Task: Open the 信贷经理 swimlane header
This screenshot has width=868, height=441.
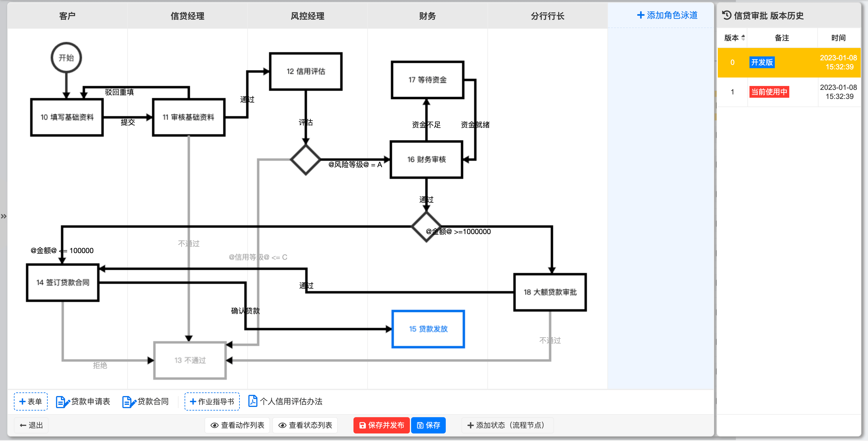Action: pos(187,16)
